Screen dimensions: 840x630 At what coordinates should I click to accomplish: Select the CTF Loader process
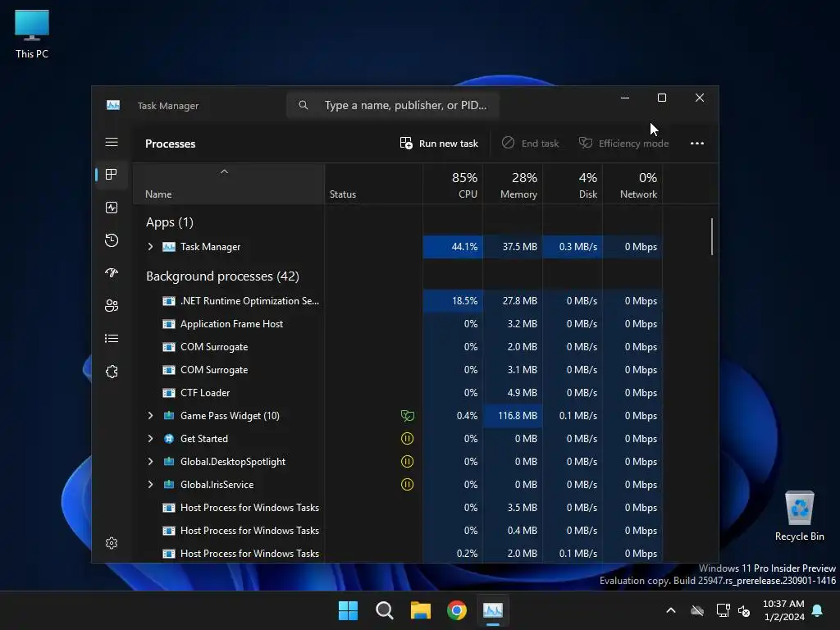(398, 393)
